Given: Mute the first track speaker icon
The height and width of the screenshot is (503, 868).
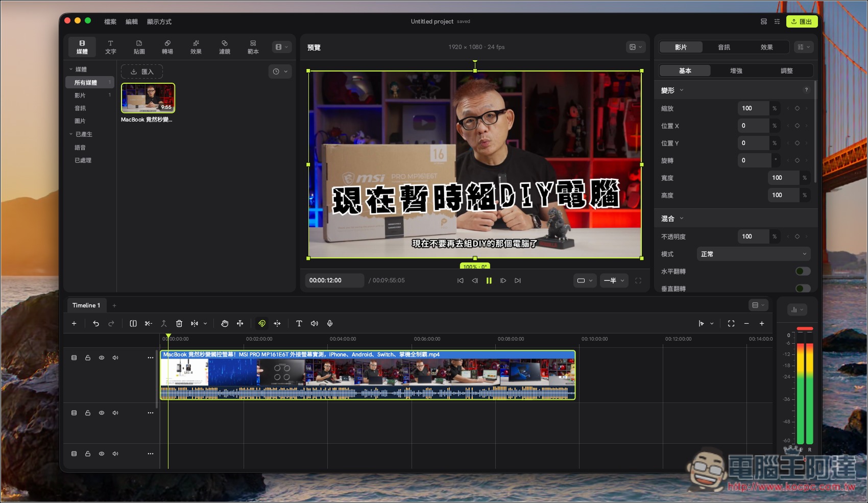Looking at the screenshot, I should [x=115, y=357].
